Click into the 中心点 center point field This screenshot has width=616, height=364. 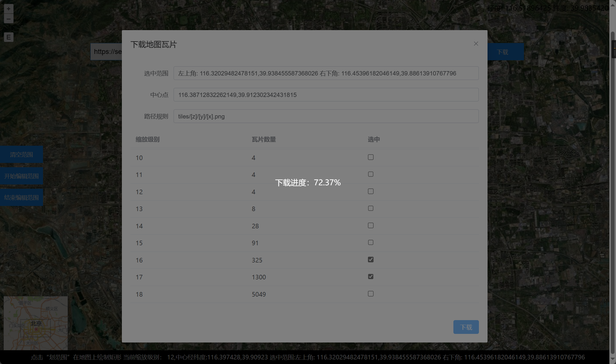click(326, 95)
